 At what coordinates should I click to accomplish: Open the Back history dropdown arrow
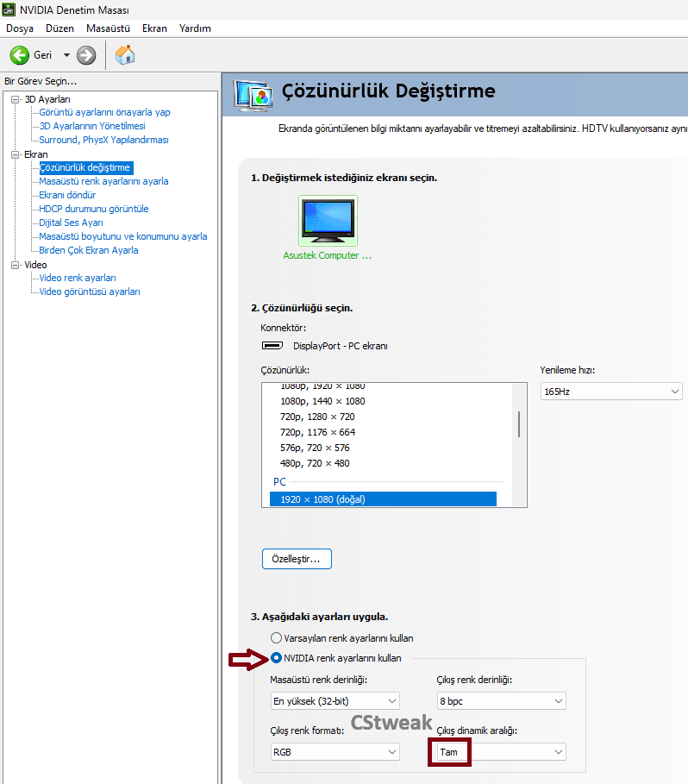point(66,55)
